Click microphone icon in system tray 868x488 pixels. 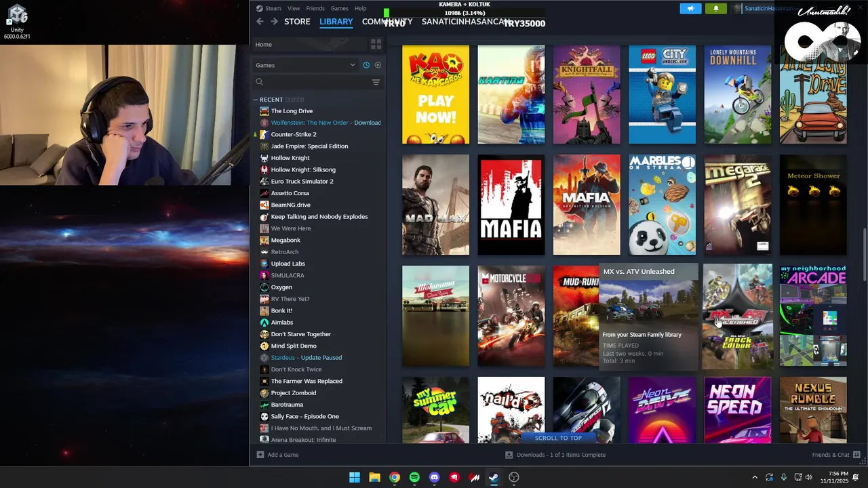pos(784,477)
